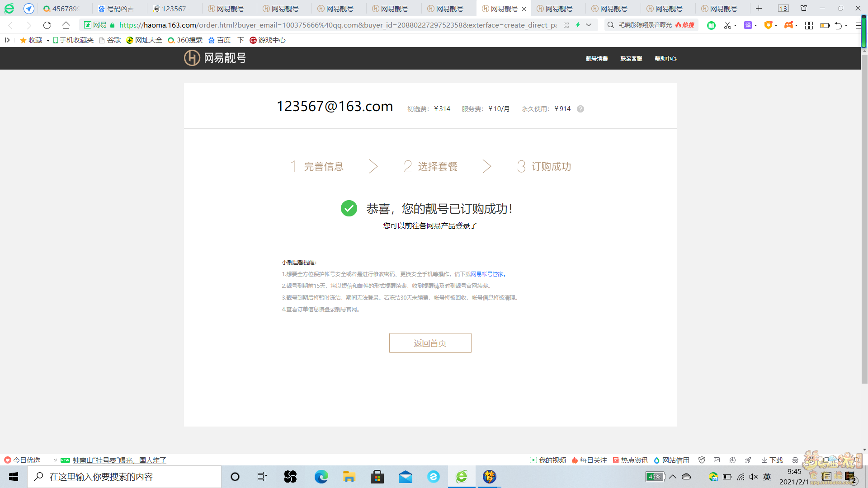
Task: Expand the address bar dropdown chevron
Action: 589,25
